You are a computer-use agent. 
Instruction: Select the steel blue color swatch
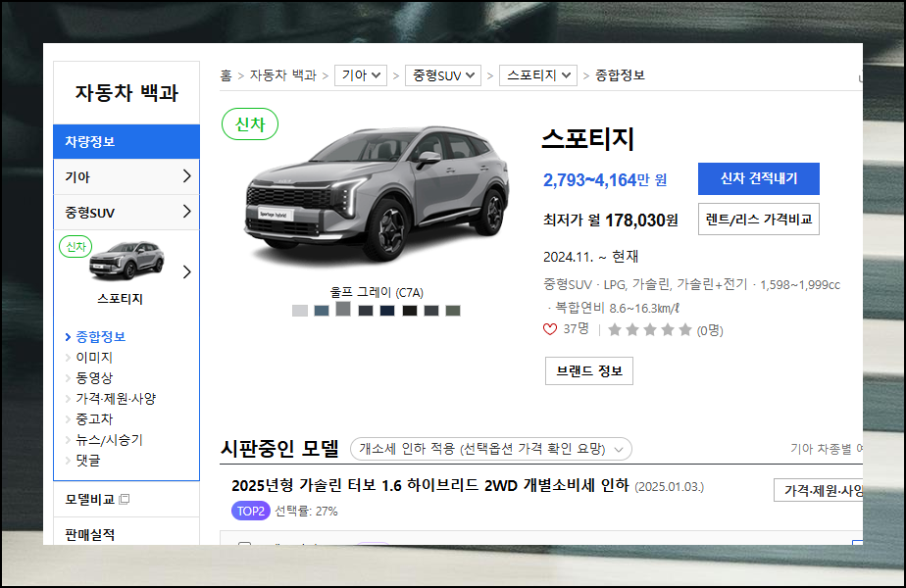tap(322, 311)
